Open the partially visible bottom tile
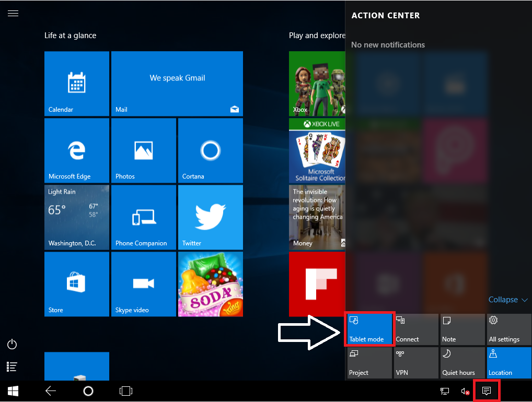 (x=77, y=366)
